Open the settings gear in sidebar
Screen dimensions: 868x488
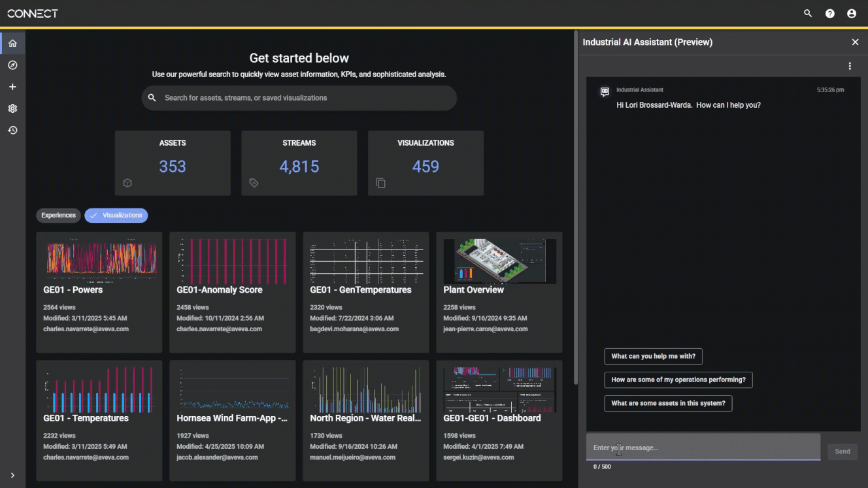click(x=12, y=108)
